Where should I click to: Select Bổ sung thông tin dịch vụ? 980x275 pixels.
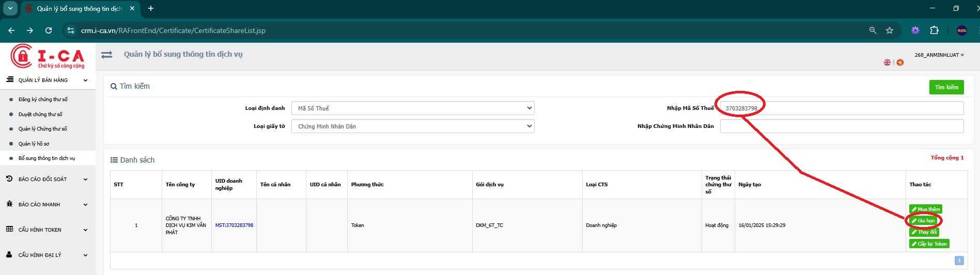[46, 158]
